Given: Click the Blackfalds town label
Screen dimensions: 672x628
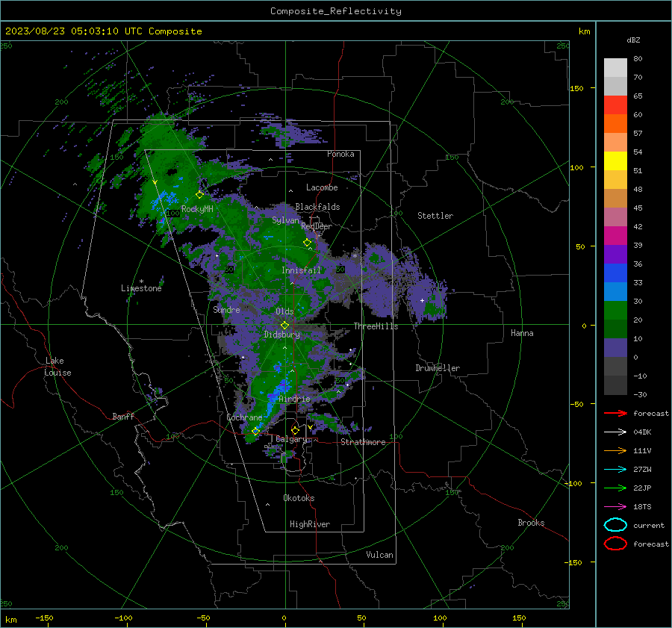Looking at the screenshot, I should click(x=317, y=207).
